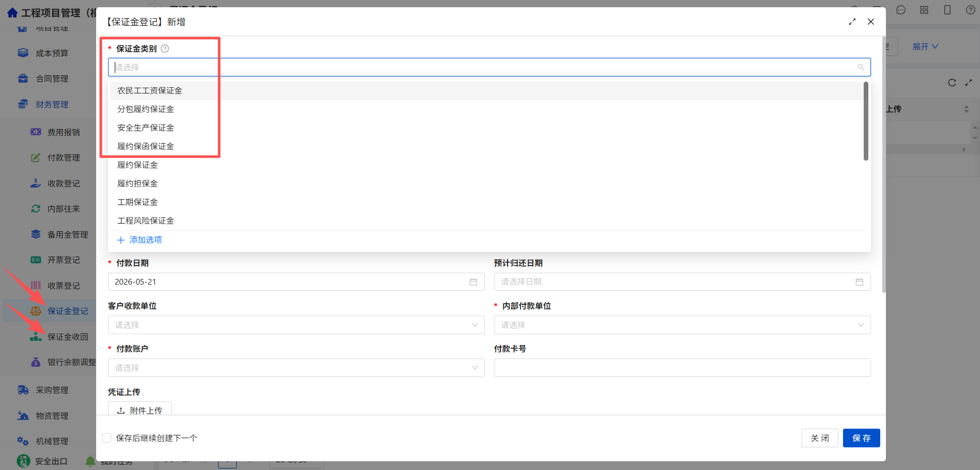The height and width of the screenshot is (470, 980).
Task: Click the 关闭 button
Action: click(820, 438)
